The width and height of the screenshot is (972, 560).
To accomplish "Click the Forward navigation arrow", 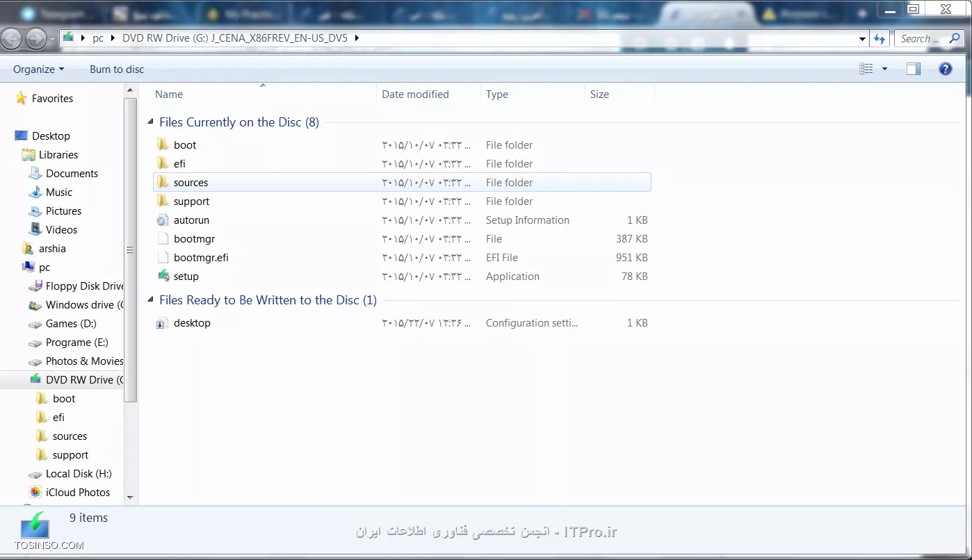I will point(35,38).
